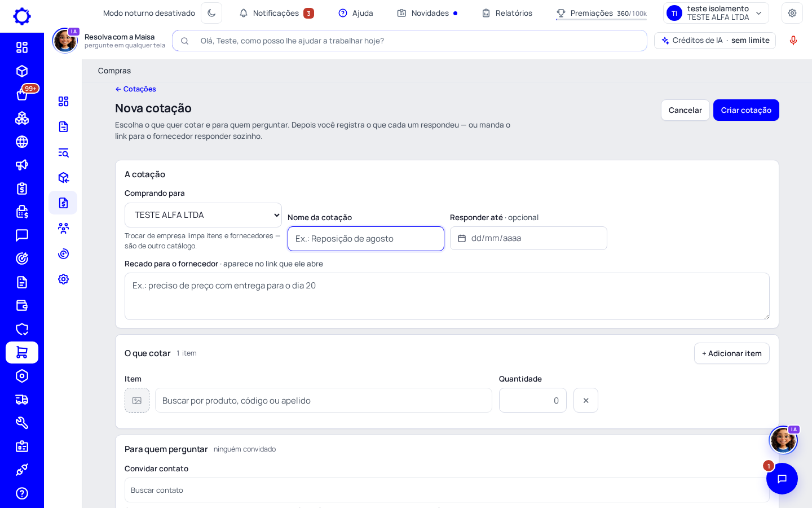The width and height of the screenshot is (812, 508).
Task: Go back via Cotações link
Action: point(136,89)
